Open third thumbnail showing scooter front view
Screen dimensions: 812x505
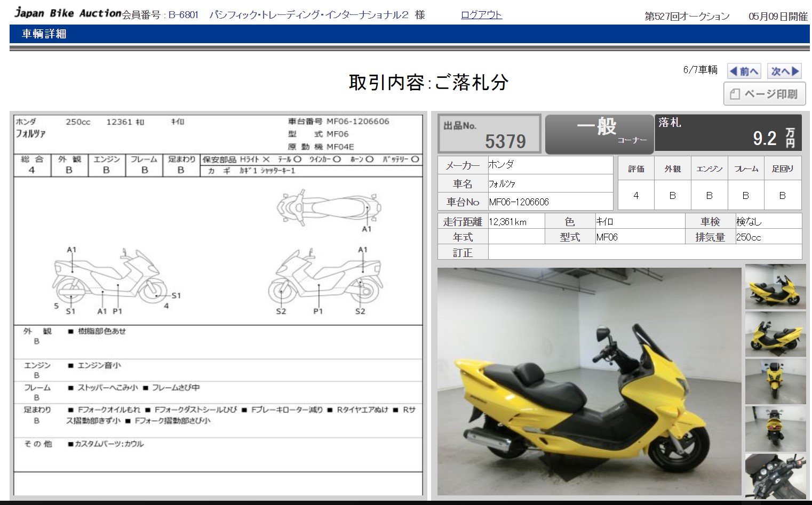point(775,381)
